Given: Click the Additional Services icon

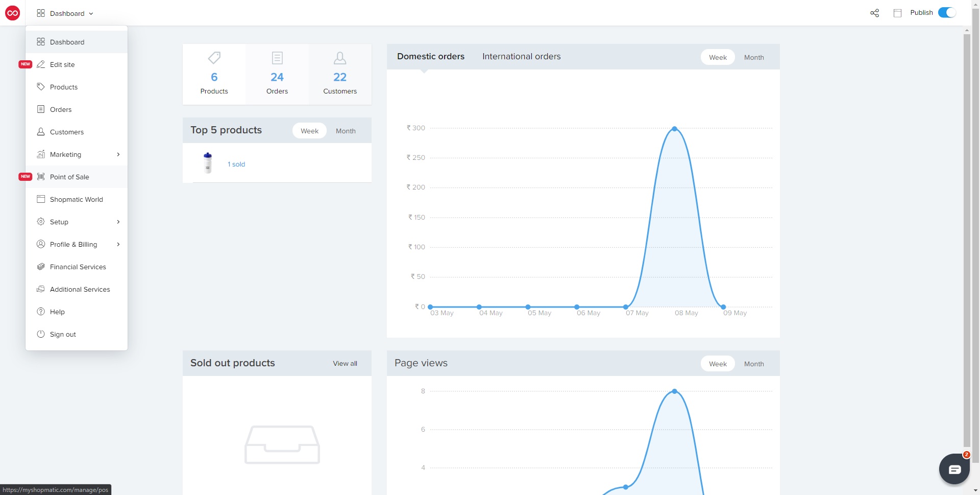Looking at the screenshot, I should (41, 289).
